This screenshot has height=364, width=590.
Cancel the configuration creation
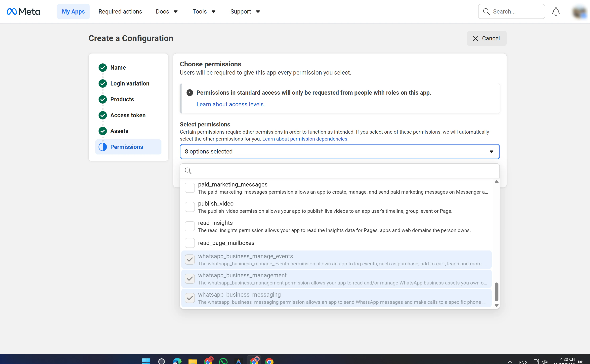(x=487, y=38)
